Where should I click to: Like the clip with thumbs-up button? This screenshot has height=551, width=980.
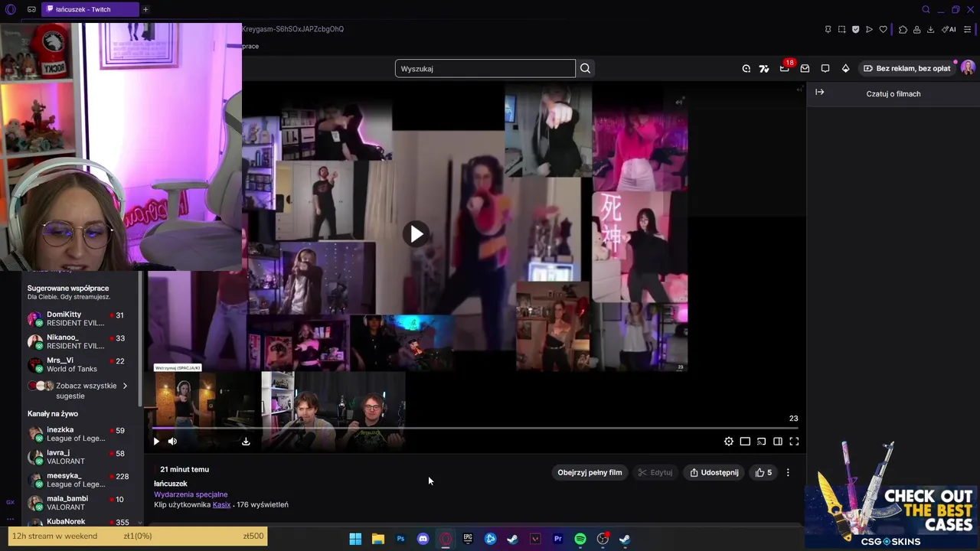[763, 473]
